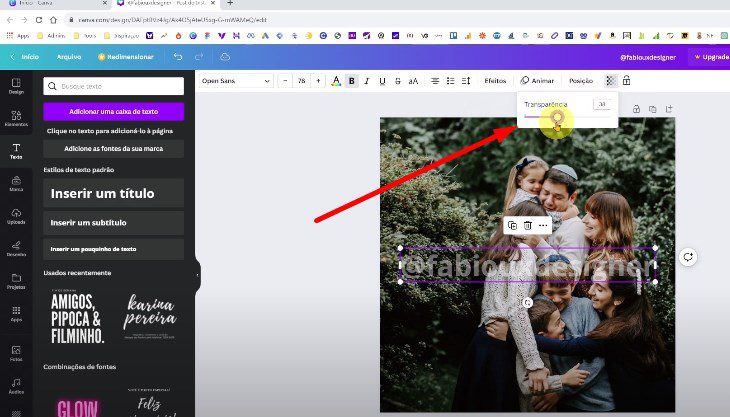The width and height of the screenshot is (730, 417).
Task: Open the Open Sans font dropdown
Action: (235, 81)
